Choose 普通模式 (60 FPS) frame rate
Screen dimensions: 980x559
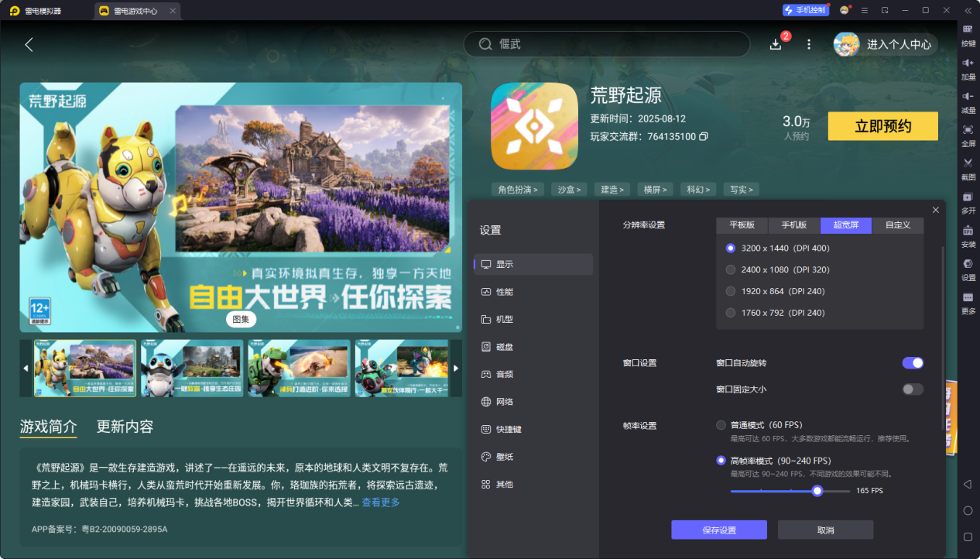click(721, 425)
